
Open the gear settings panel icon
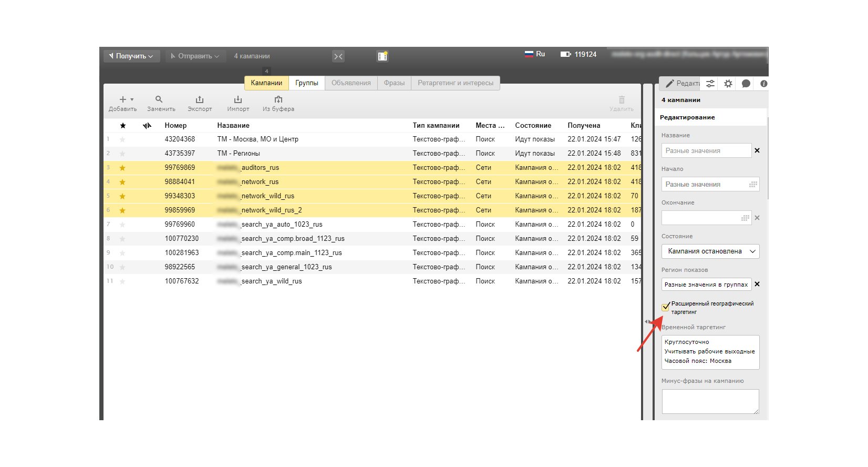728,84
